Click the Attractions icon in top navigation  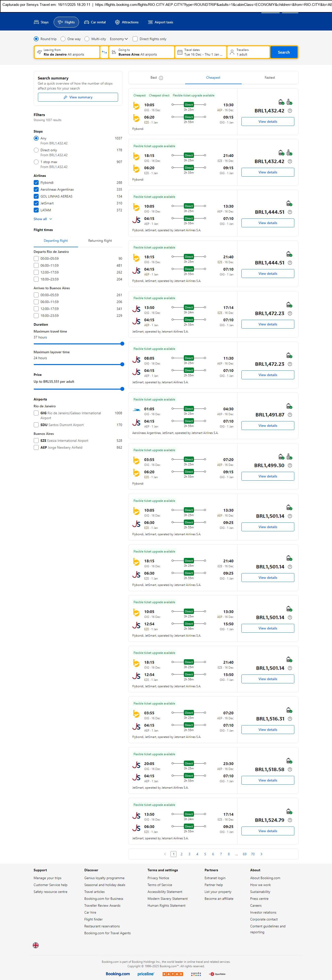click(x=117, y=22)
